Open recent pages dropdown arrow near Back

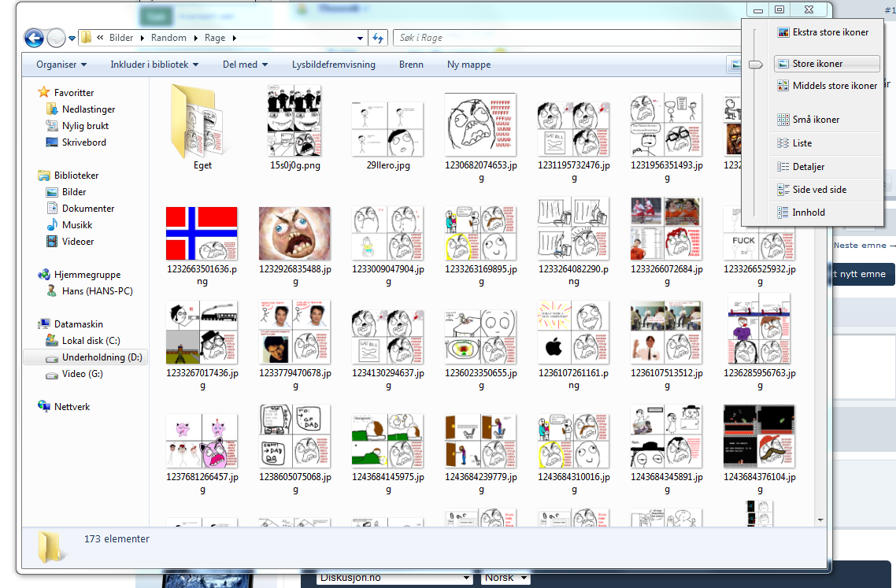(72, 39)
